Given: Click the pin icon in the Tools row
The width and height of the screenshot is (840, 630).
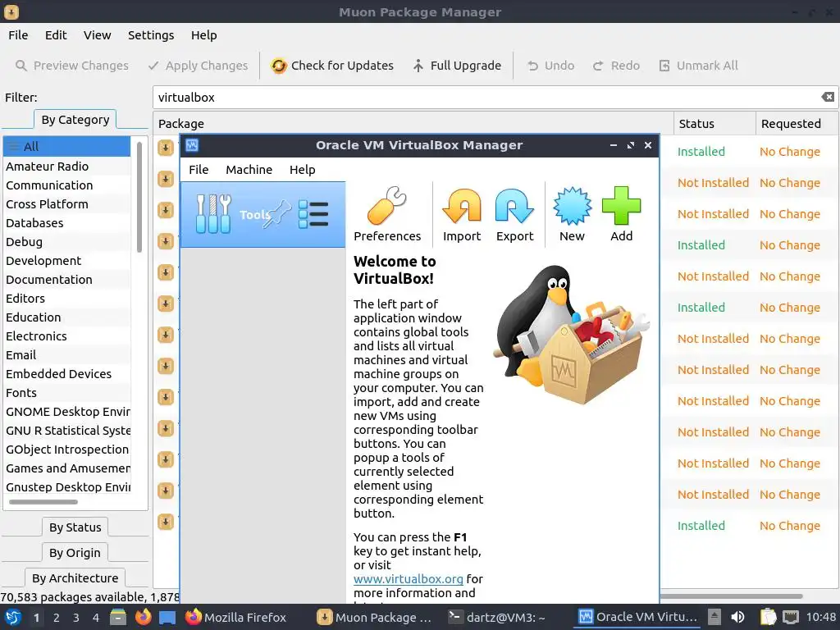Looking at the screenshot, I should click(x=278, y=214).
